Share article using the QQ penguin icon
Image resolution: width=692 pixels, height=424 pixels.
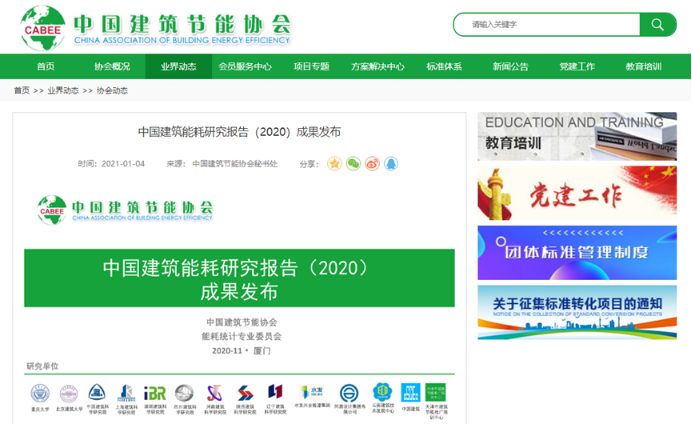point(391,164)
